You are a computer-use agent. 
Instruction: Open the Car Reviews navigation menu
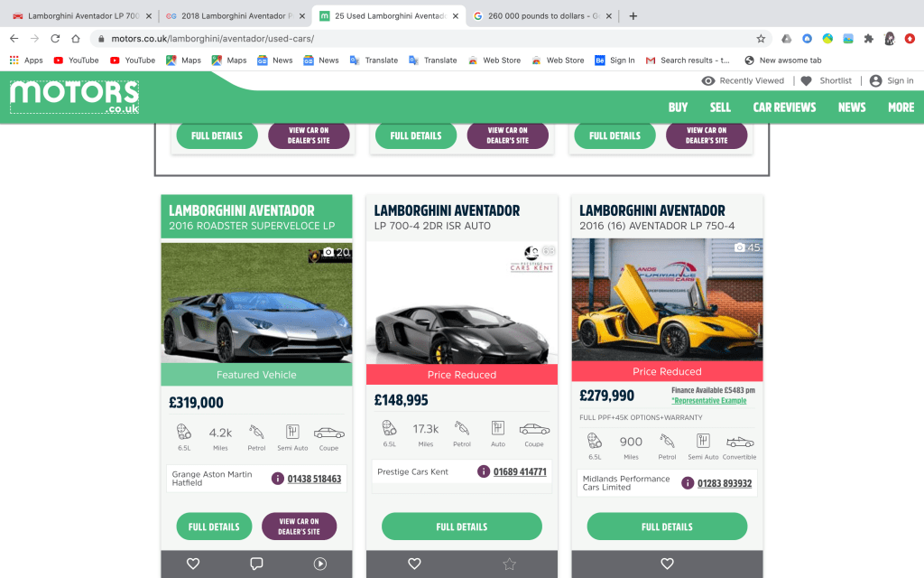(784, 107)
